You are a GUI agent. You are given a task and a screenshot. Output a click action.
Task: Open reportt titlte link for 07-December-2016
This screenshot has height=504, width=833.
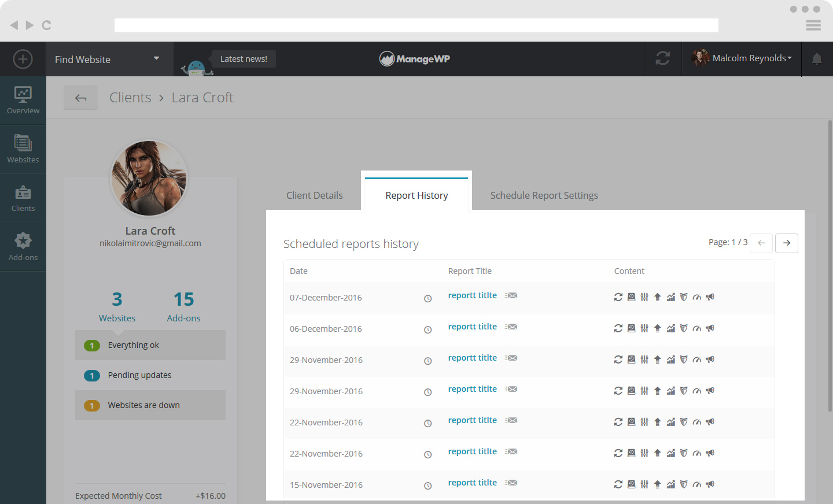pyautogui.click(x=473, y=295)
